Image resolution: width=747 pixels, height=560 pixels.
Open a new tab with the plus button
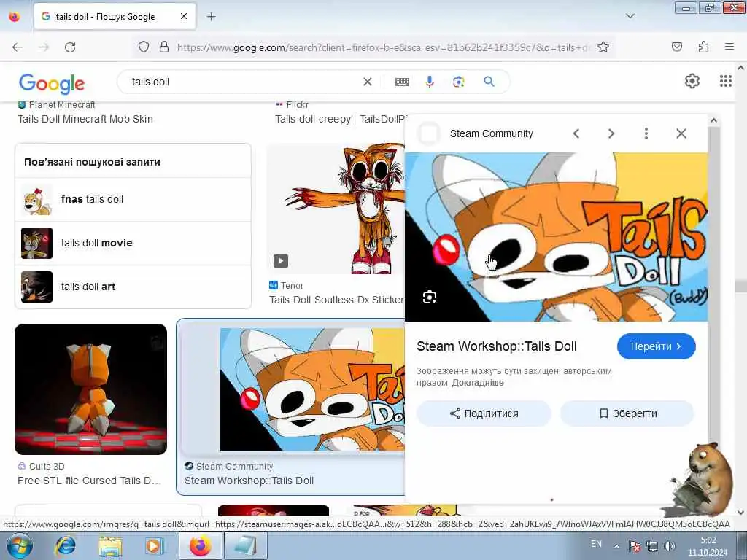pyautogui.click(x=211, y=17)
